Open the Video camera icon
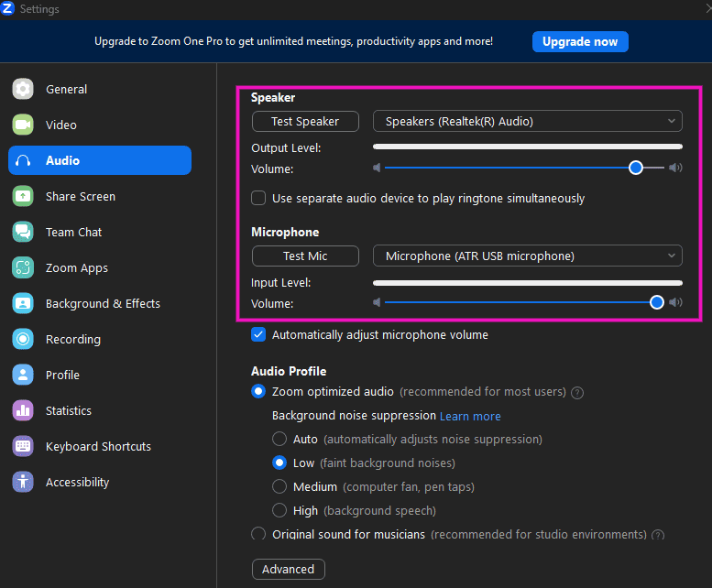This screenshot has width=712, height=588. tap(23, 125)
